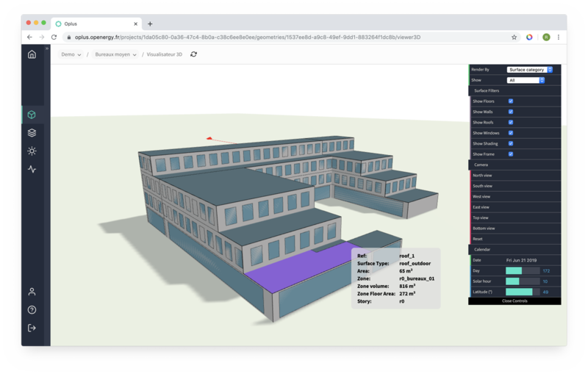Select the Oplus browser tab
588x374 pixels.
(x=96, y=24)
